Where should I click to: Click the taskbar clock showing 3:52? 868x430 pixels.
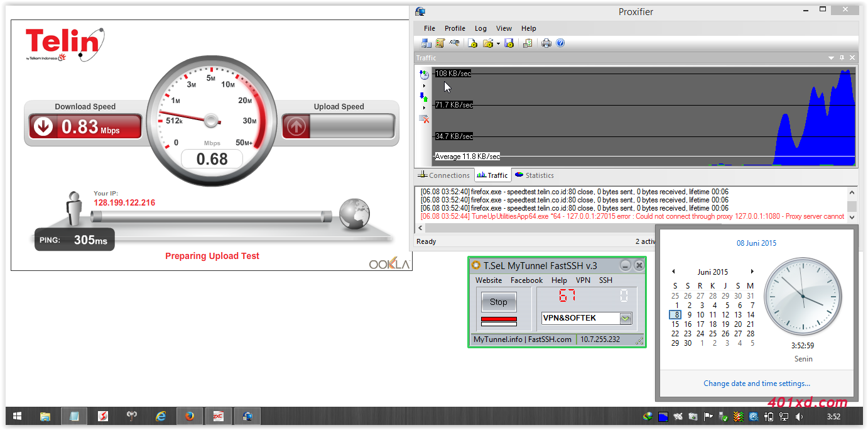833,416
